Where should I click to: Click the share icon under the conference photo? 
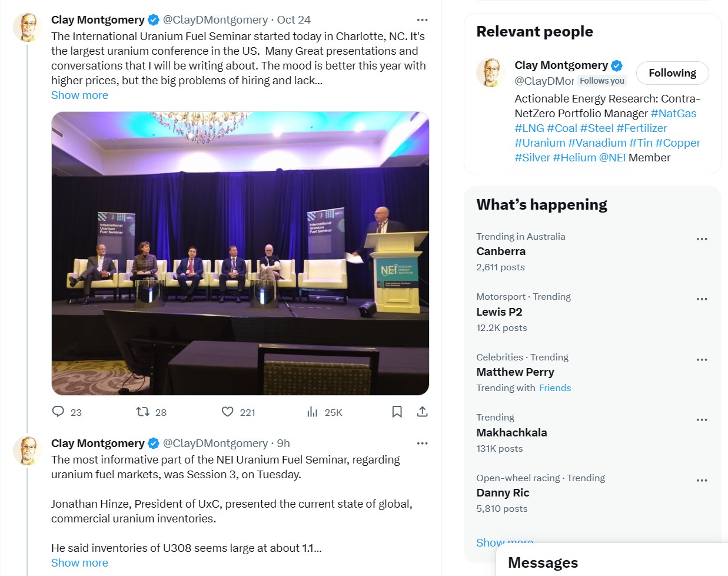tap(423, 412)
